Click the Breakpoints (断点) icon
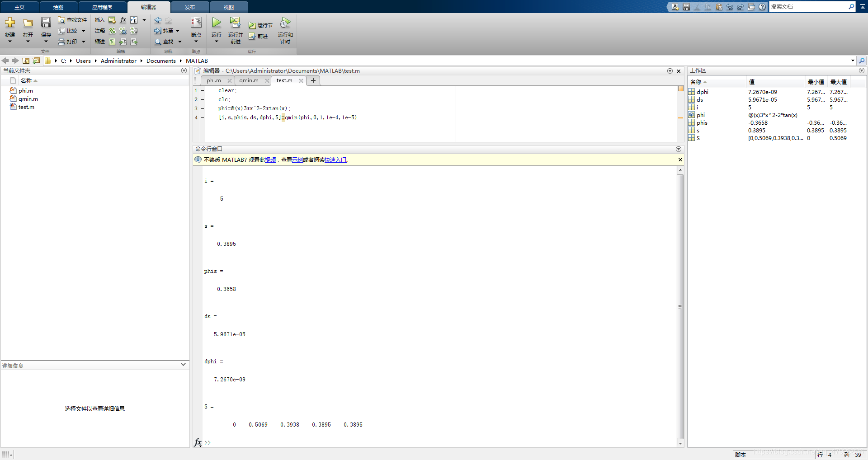This screenshot has width=868, height=460. coord(196,23)
